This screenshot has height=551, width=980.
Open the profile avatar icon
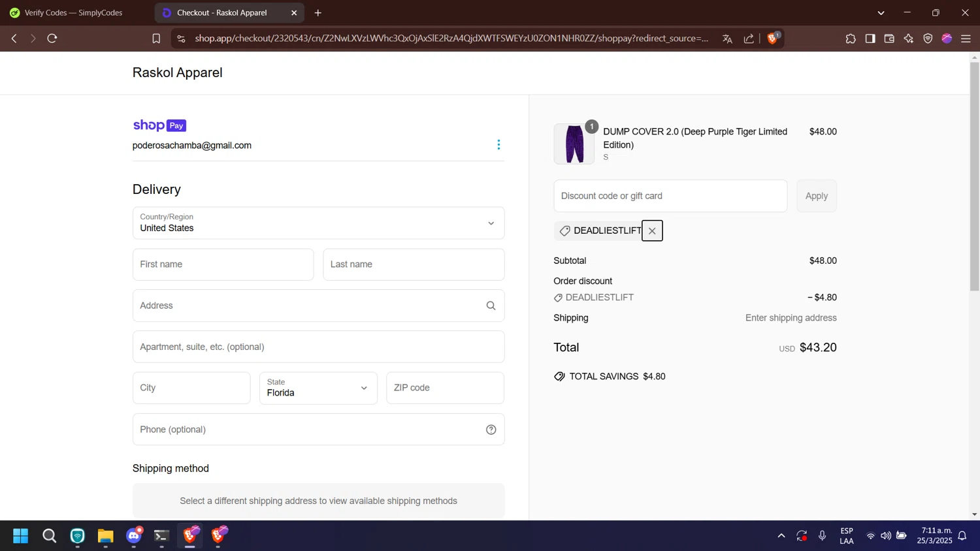pyautogui.click(x=947, y=39)
